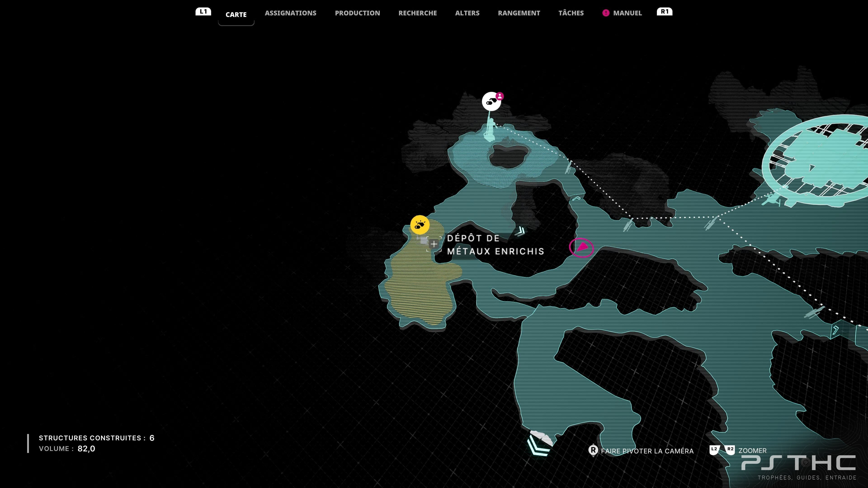Viewport: 868px width, 488px height.
Task: Switch to the RANGEMENT tab
Action: [519, 13]
